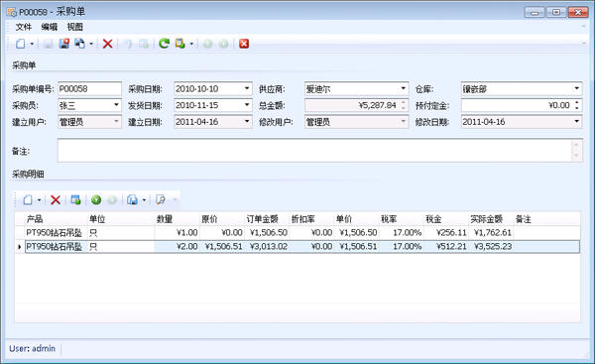
Task: Expand export icon dropdown in 采购明细 toolbar
Action: coord(144,200)
